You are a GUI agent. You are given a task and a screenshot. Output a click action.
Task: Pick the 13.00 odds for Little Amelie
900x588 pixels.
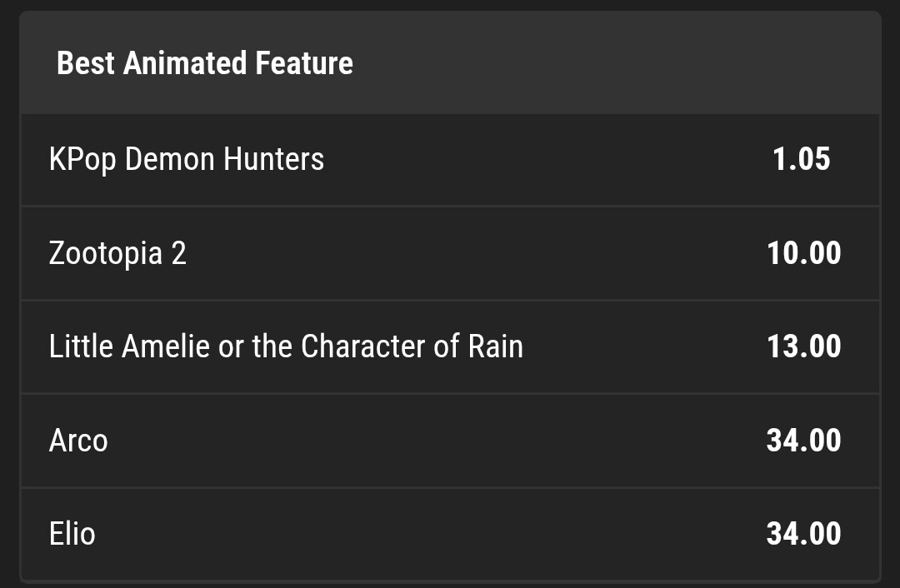(803, 346)
